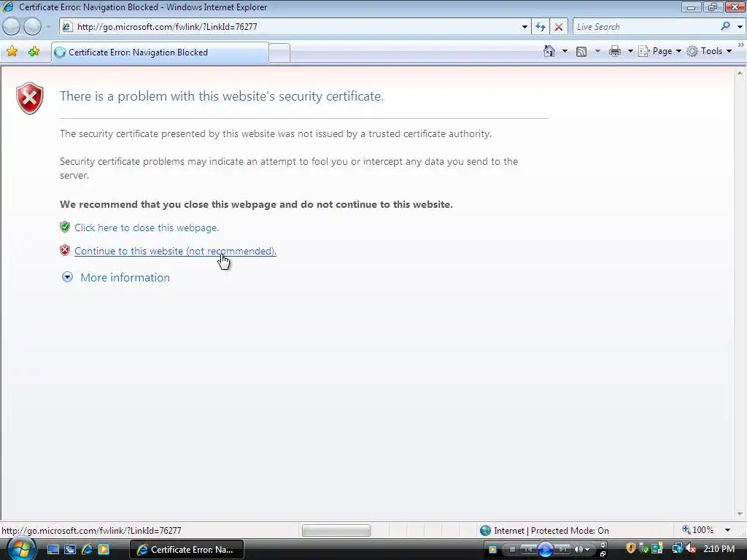Expand the More information section
This screenshot has width=747, height=560.
tap(67, 277)
